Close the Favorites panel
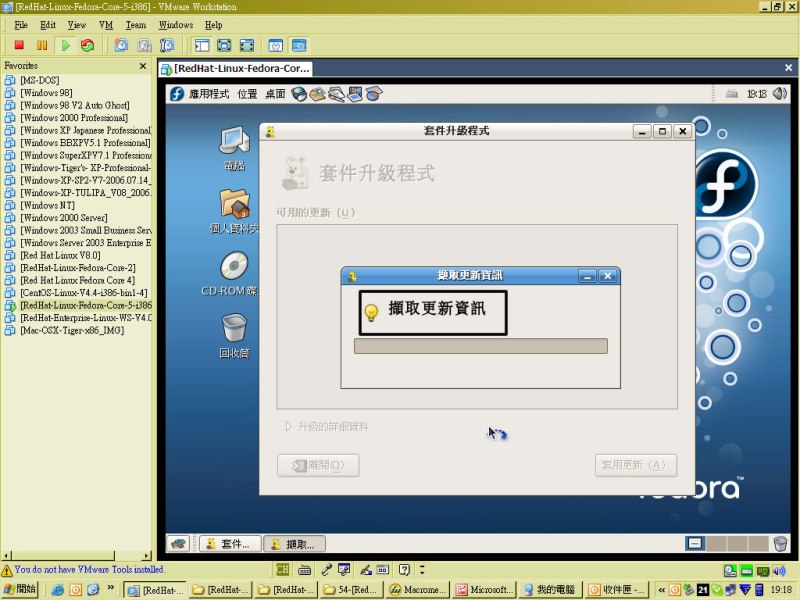 (143, 66)
